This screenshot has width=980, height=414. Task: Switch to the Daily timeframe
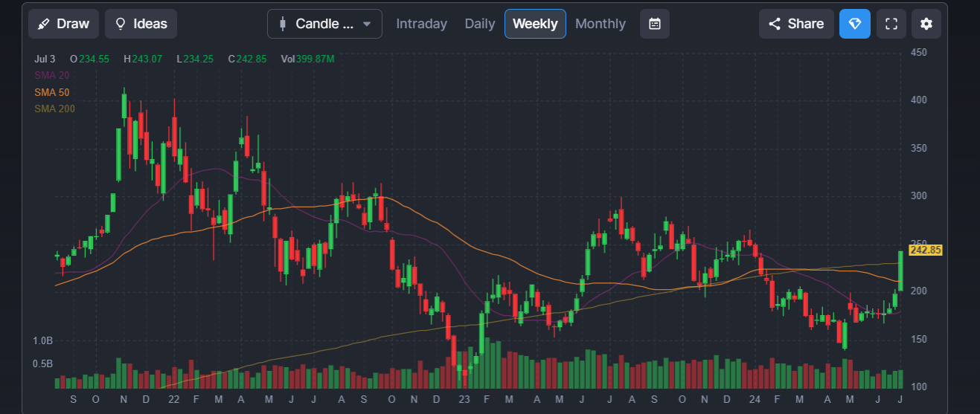pos(480,24)
